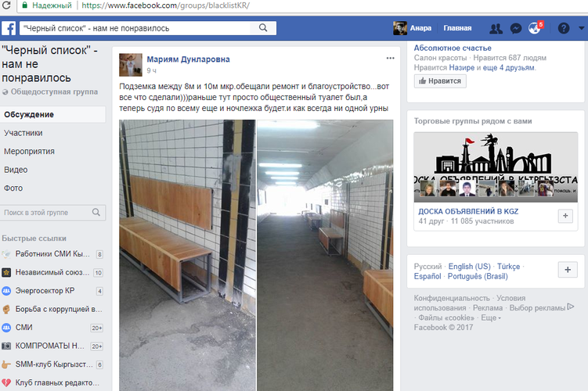Open the left bench photo thumbnail
This screenshot has height=391, width=588.
[x=187, y=255]
